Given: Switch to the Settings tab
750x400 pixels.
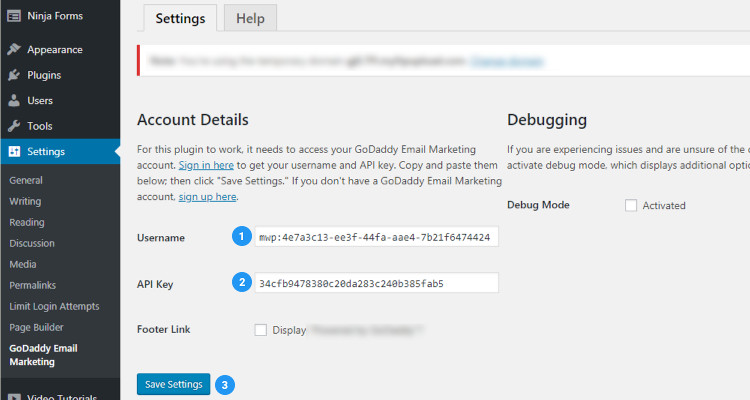Looking at the screenshot, I should 180,18.
